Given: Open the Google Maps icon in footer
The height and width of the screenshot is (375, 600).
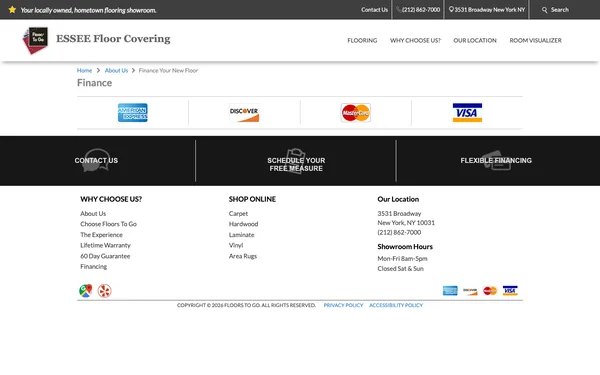Looking at the screenshot, I should click(86, 291).
